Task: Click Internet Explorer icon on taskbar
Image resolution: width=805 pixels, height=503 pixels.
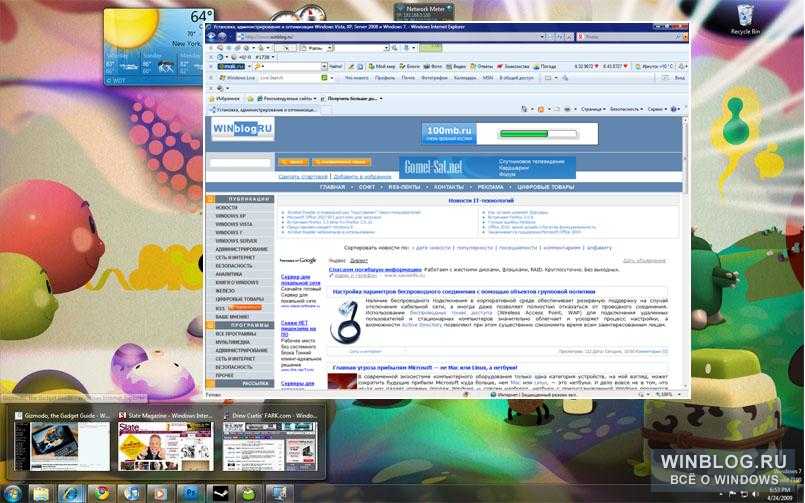Action: 71,494
